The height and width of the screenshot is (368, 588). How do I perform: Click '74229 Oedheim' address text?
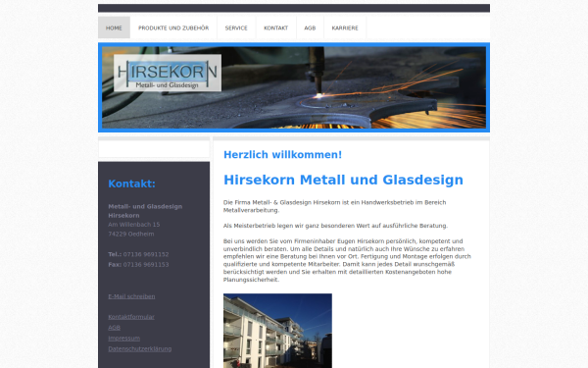point(131,234)
